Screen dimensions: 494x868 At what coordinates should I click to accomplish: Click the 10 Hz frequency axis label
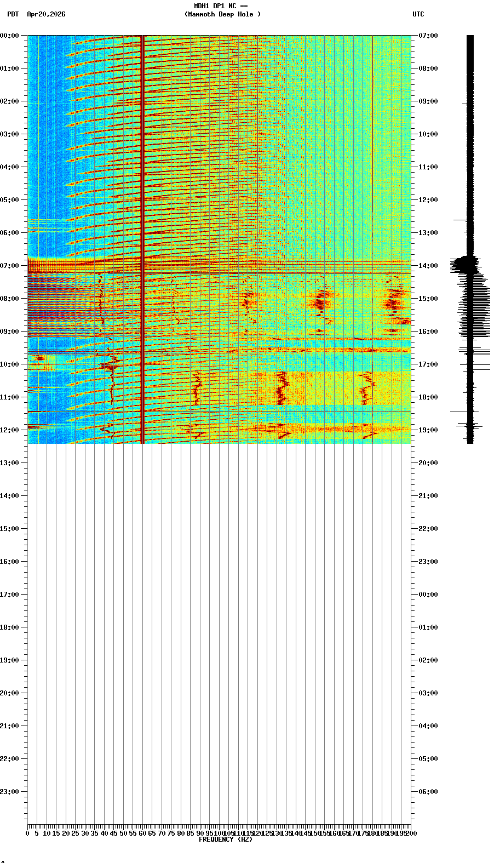[47, 833]
